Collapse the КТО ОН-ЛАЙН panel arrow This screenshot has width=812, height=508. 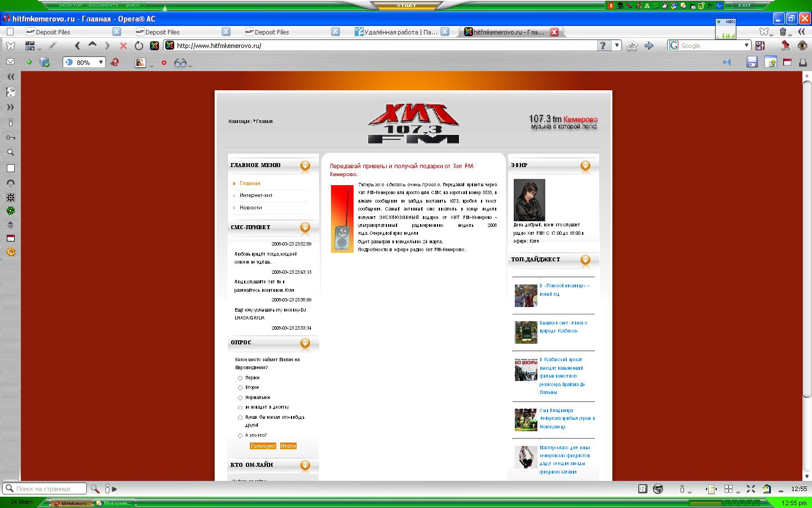click(305, 465)
